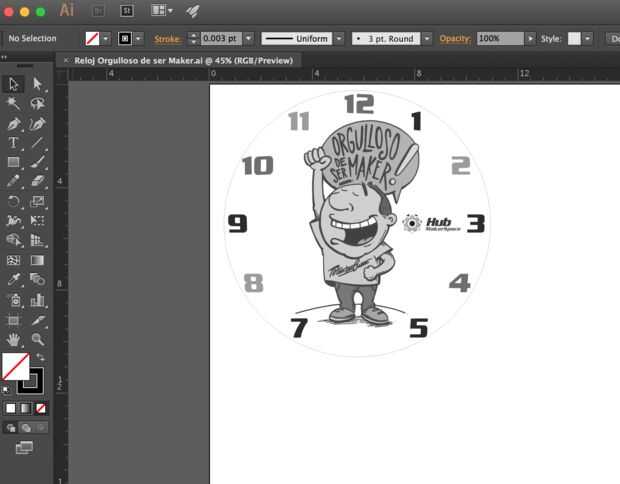Click the control bar Fill swatch
620x484 pixels.
[x=93, y=39]
